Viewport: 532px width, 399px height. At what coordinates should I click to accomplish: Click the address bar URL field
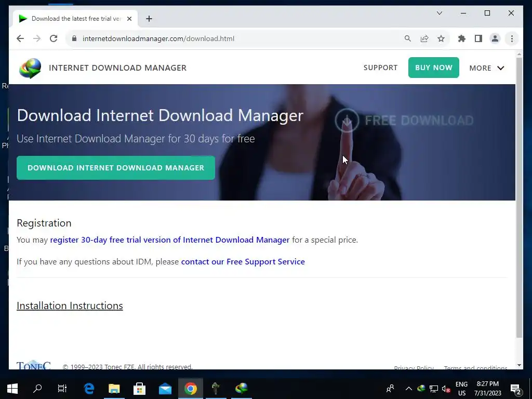click(x=237, y=38)
